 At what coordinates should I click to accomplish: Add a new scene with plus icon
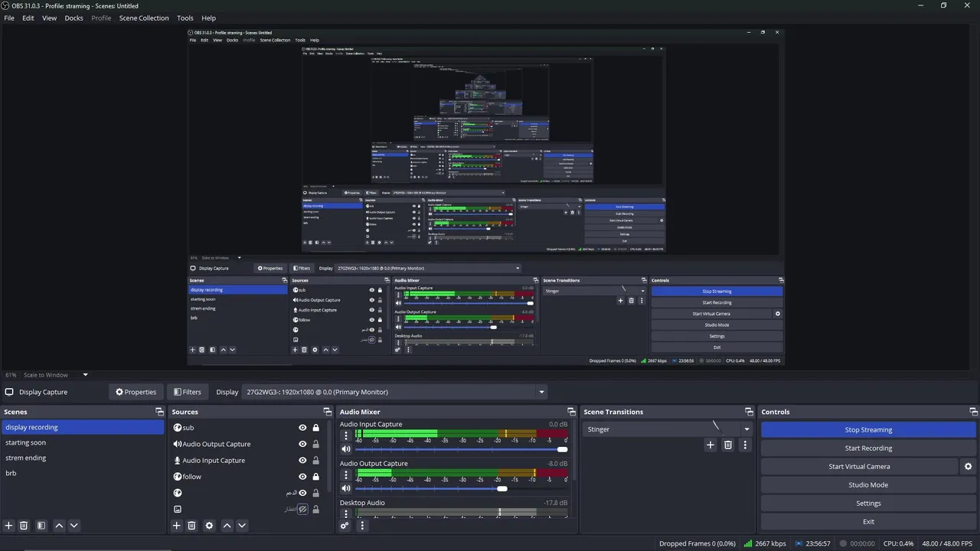[9, 526]
